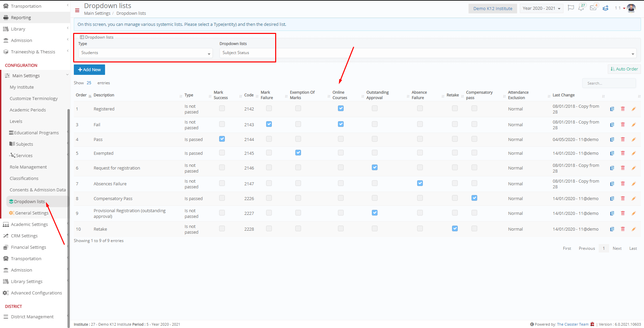Edit the Pass row

pos(634,139)
